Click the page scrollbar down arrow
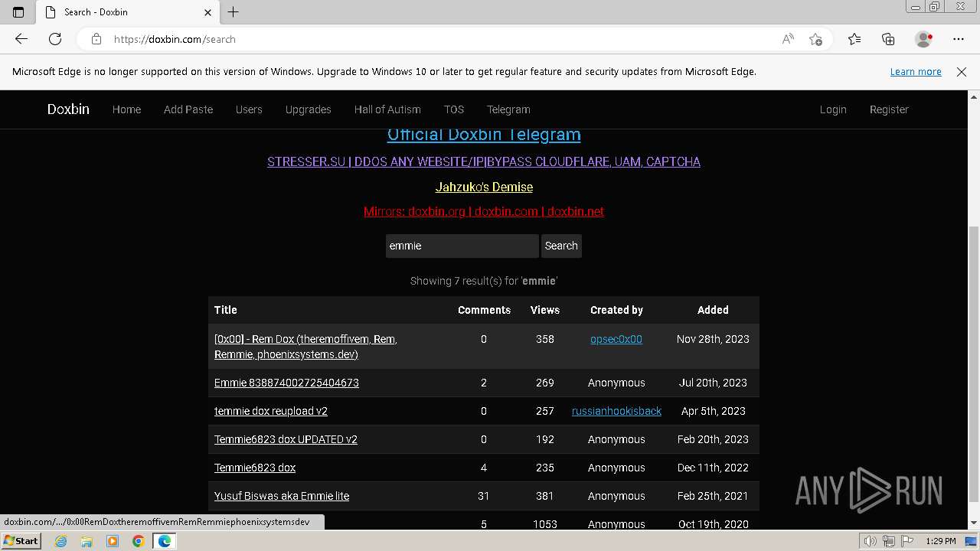Image resolution: width=980 pixels, height=551 pixels. (x=974, y=523)
